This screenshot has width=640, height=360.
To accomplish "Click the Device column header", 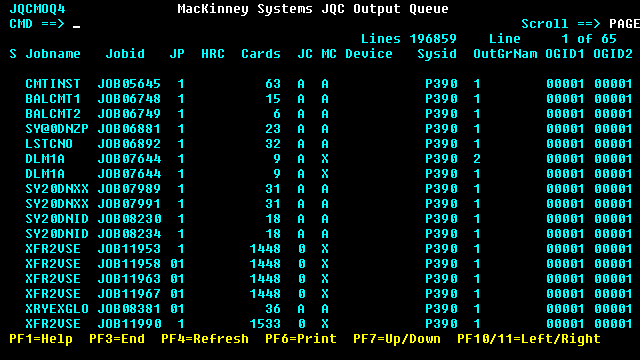I will coord(369,54).
